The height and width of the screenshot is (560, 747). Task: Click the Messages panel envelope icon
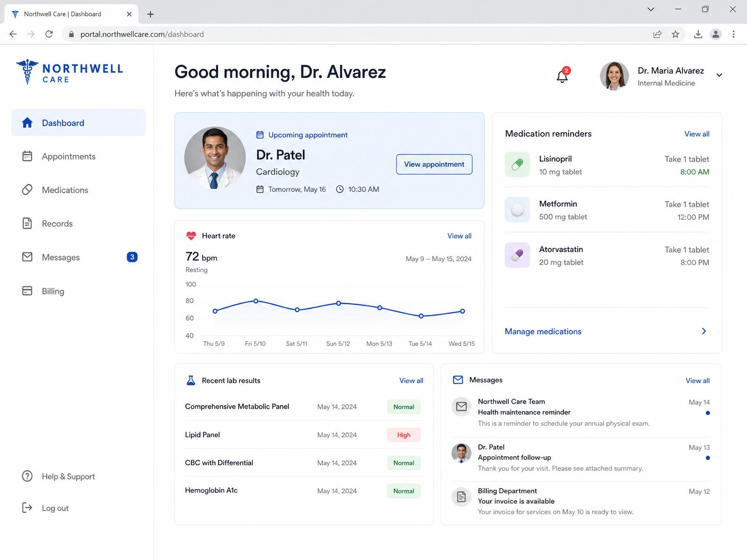[x=458, y=380]
